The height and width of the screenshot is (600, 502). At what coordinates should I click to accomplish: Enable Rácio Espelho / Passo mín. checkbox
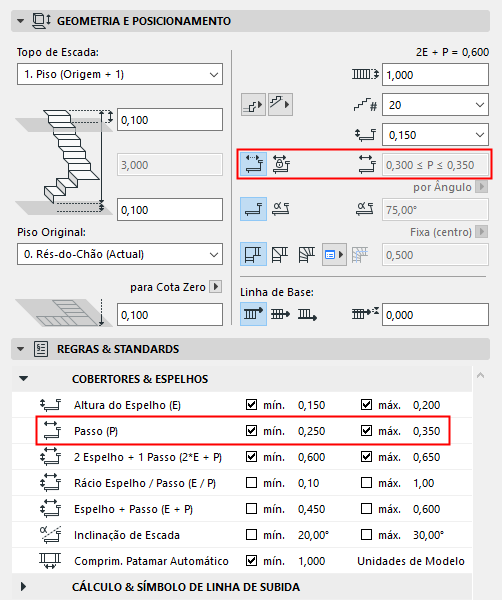[x=251, y=483]
